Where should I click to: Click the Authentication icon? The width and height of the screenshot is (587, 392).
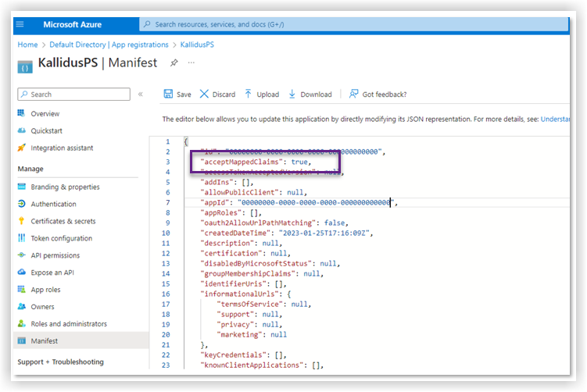coord(22,204)
